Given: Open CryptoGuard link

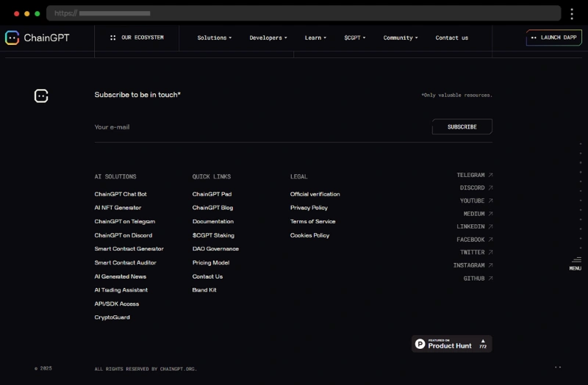Looking at the screenshot, I should 112,317.
